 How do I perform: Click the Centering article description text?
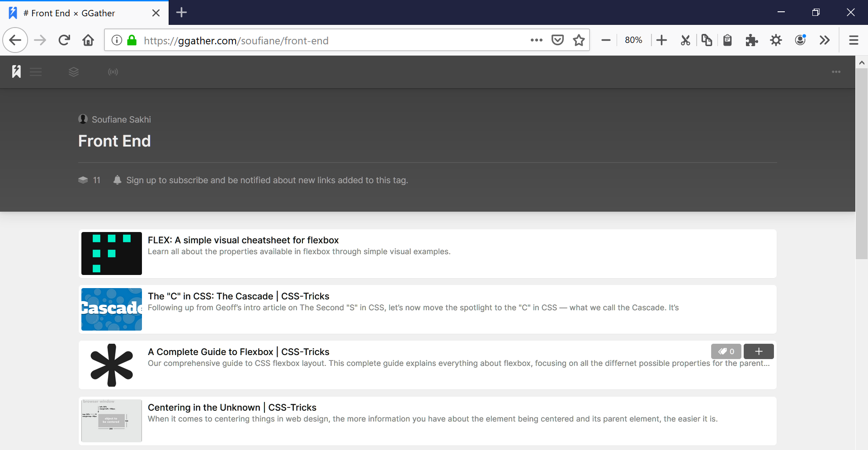point(433,419)
